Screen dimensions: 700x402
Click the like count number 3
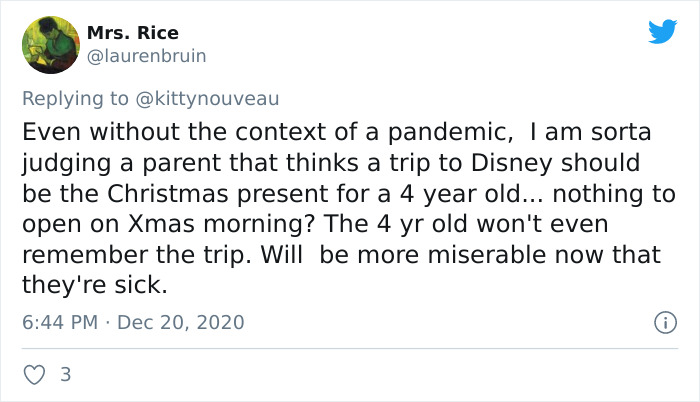pyautogui.click(x=65, y=375)
